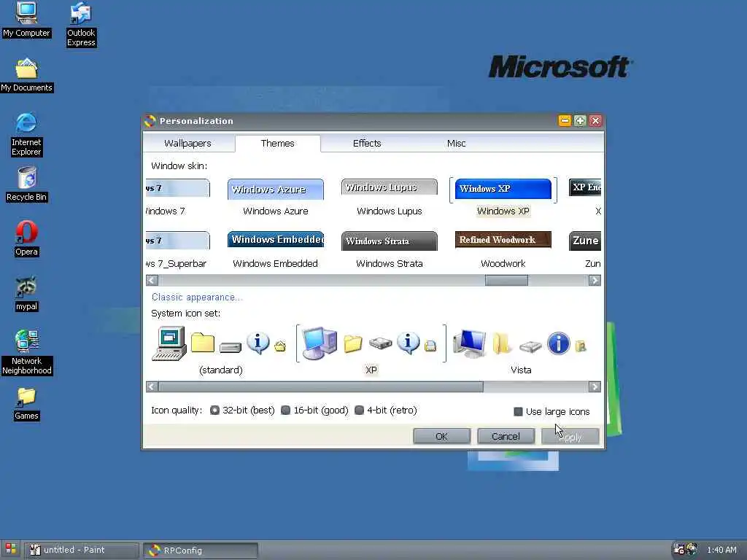747x560 pixels.
Task: Select the (standard) computer icon set
Action: [169, 343]
